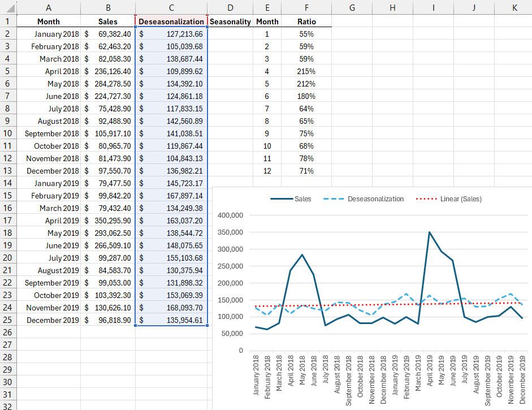Select the 215% ratio cell

(306, 71)
